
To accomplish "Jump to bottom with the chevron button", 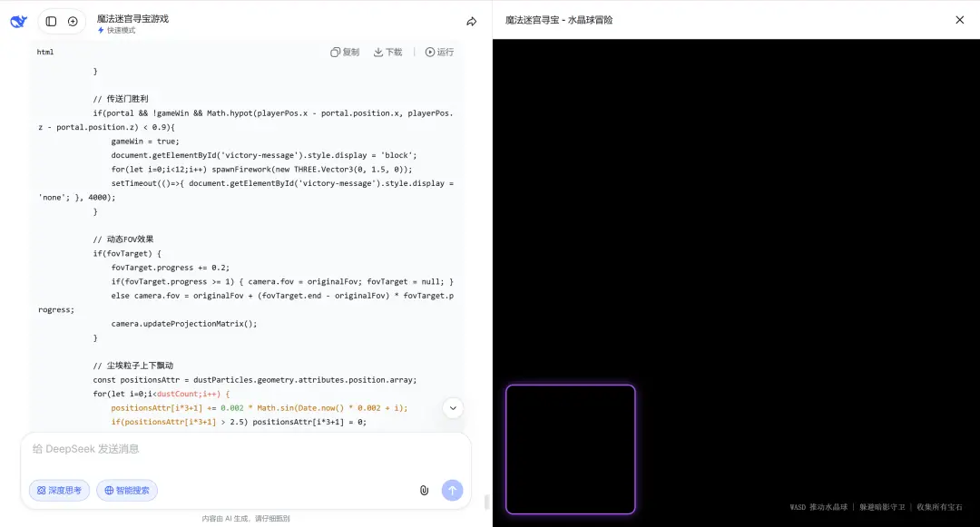I will pos(453,408).
